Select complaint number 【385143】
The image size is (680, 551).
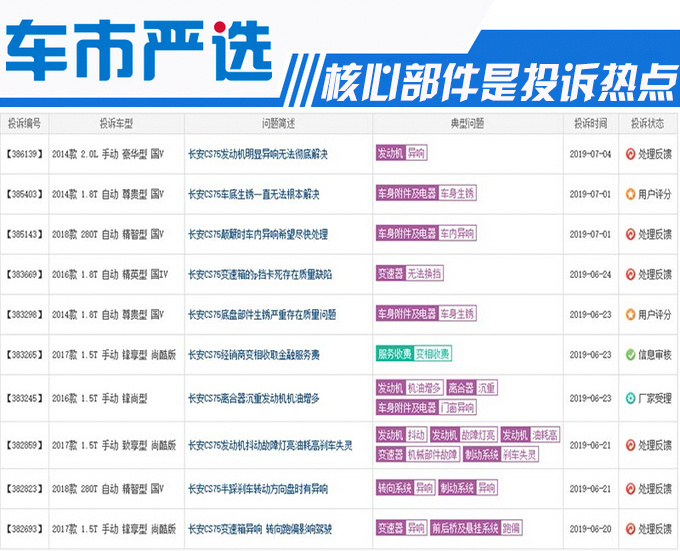[24, 235]
